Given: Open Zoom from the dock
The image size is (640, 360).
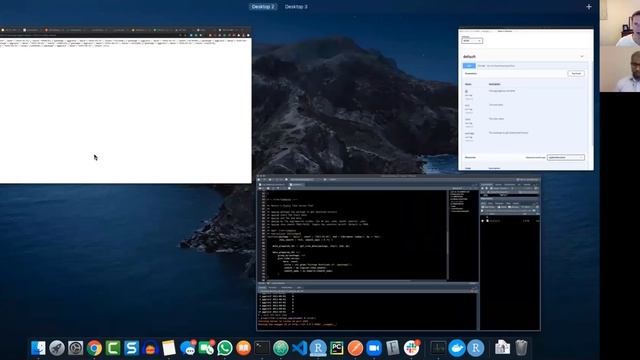Looking at the screenshot, I should pos(374,348).
